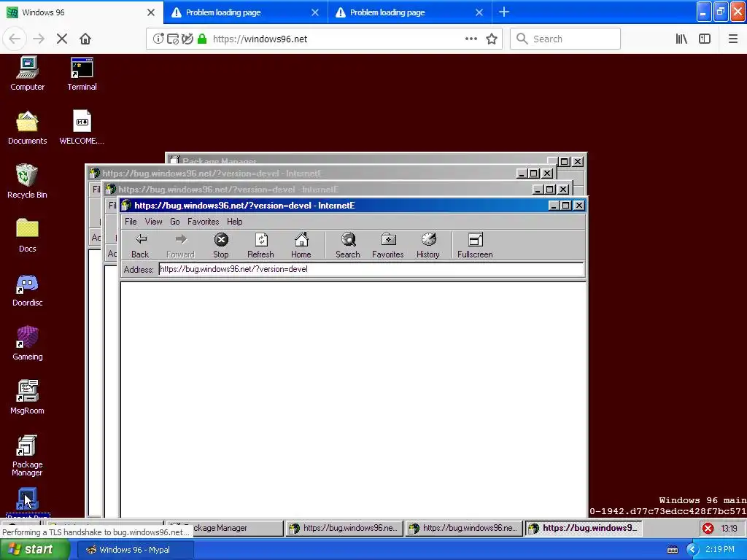This screenshot has height=560, width=747.
Task: Open the Computer desktop icon
Action: pos(27,74)
